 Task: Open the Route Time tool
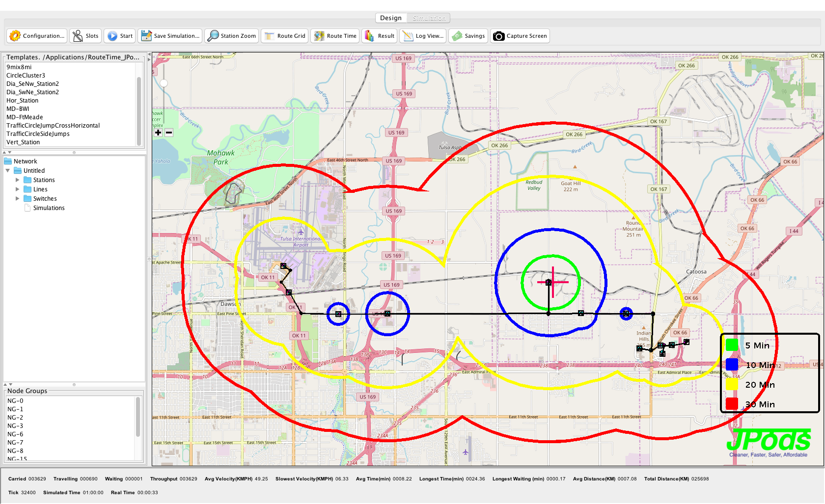tap(336, 36)
